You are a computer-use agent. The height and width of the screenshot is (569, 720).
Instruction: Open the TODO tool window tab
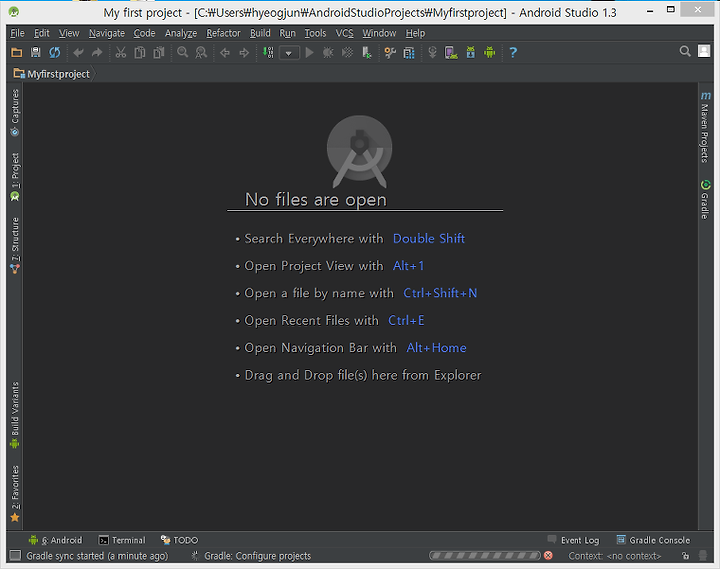(179, 540)
